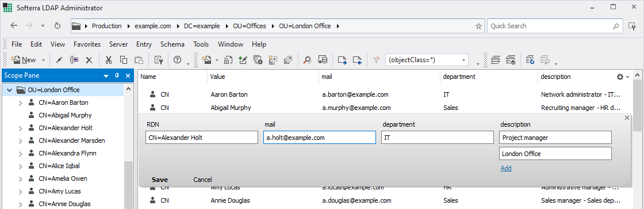Click the department field containing IT
The height and width of the screenshot is (209, 644).
point(438,138)
